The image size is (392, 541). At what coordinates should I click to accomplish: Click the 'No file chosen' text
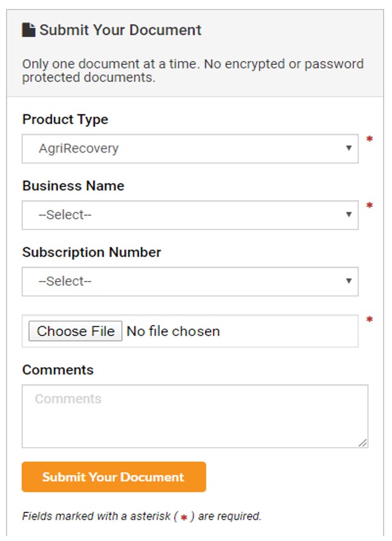pos(173,331)
